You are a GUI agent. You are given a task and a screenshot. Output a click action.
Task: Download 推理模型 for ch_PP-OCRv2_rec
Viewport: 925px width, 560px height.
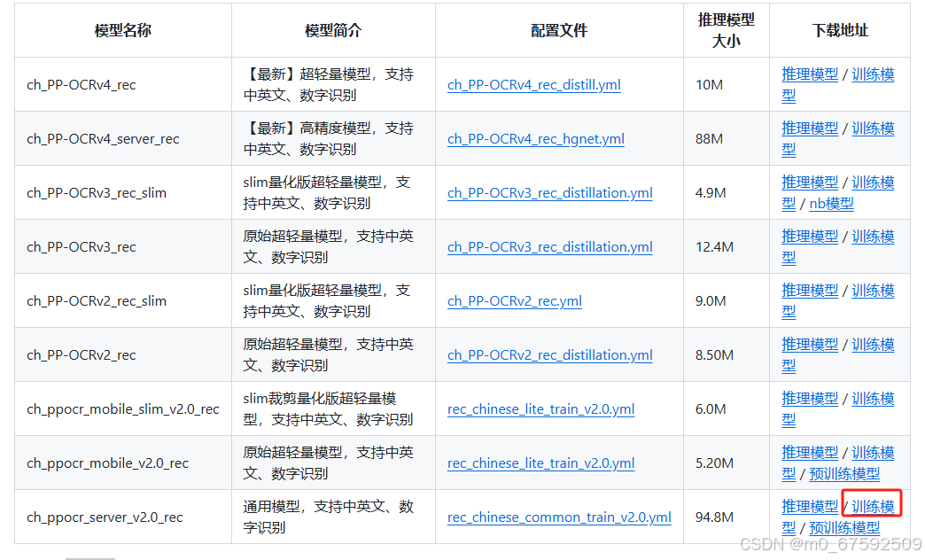(x=810, y=345)
